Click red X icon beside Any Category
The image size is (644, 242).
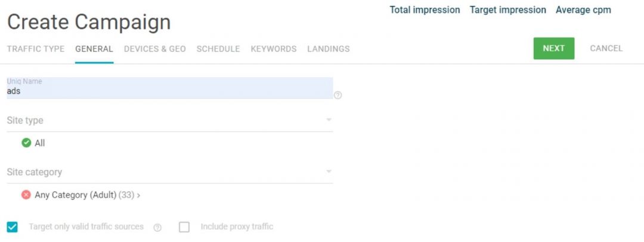point(26,195)
